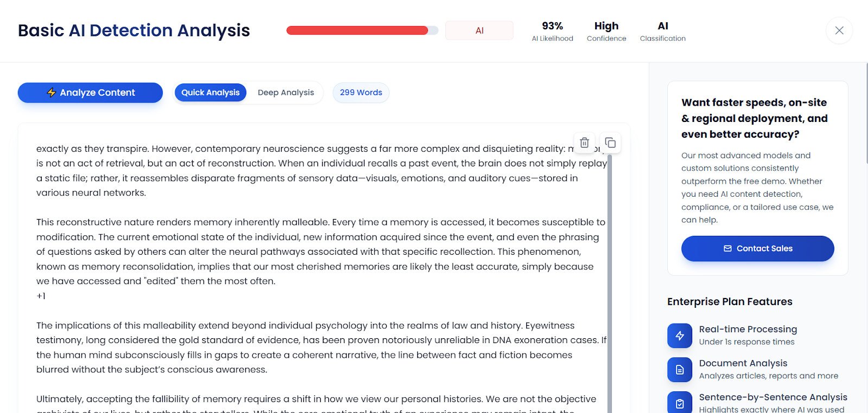This screenshot has width=868, height=413.
Task: Click the text area scrollbar
Action: coord(610,282)
